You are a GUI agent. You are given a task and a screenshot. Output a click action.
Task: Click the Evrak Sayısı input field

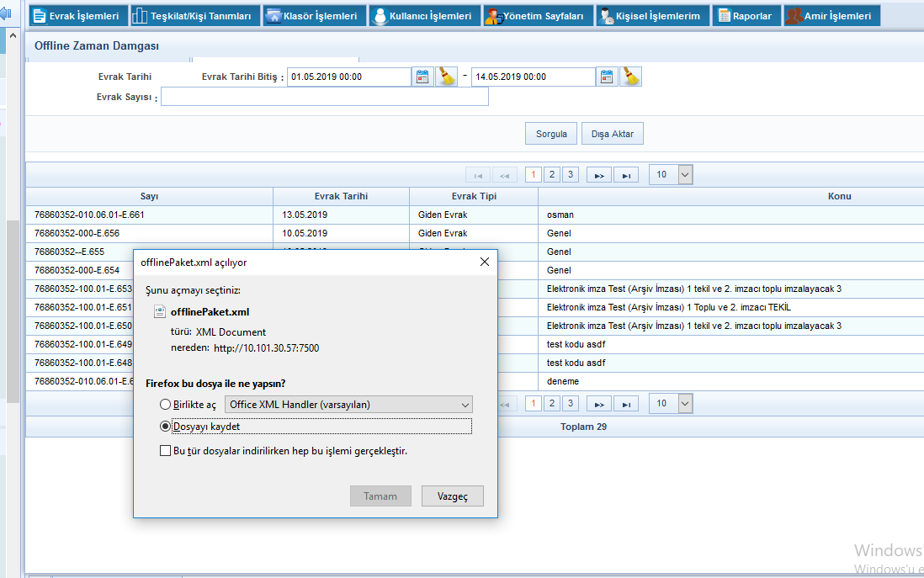click(x=324, y=97)
